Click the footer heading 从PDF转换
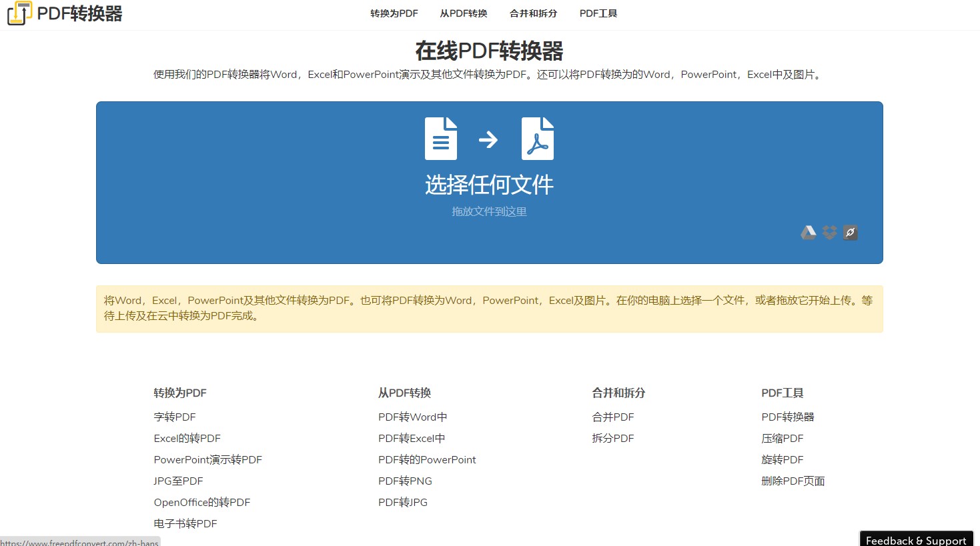Screen dimensions: 980x546 coord(405,393)
